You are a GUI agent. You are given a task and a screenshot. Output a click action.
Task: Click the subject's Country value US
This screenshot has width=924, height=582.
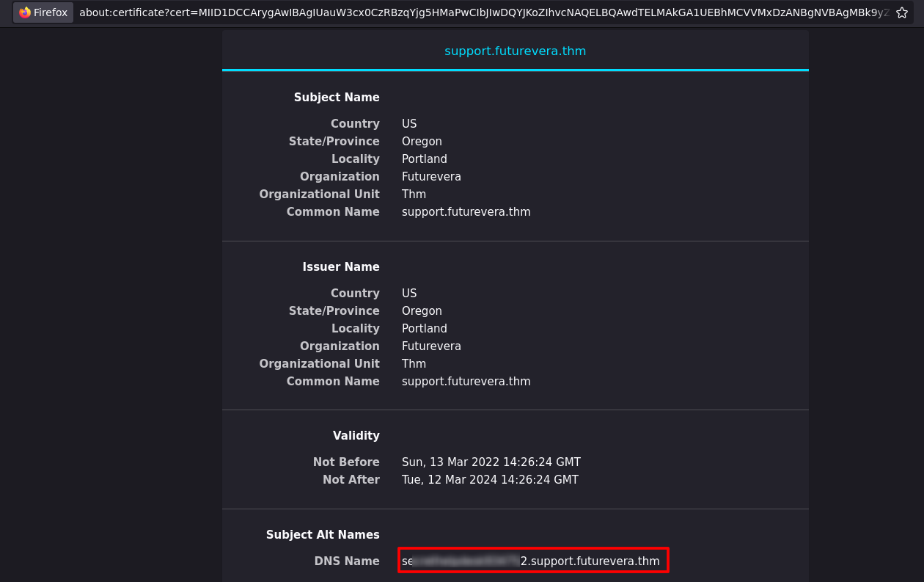(409, 124)
